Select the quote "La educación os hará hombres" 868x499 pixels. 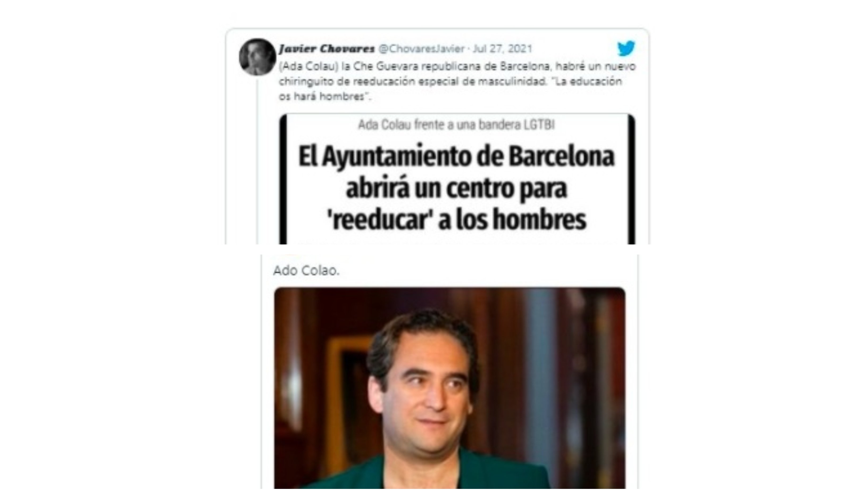(x=450, y=89)
